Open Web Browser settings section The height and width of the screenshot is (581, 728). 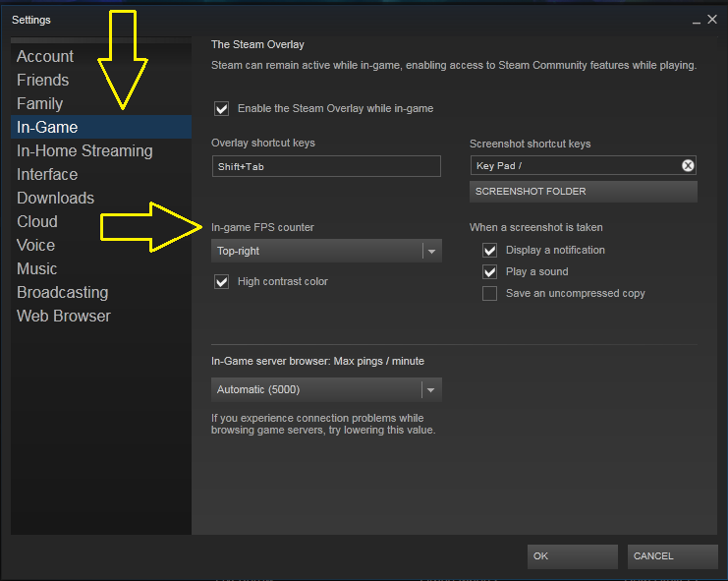64,317
